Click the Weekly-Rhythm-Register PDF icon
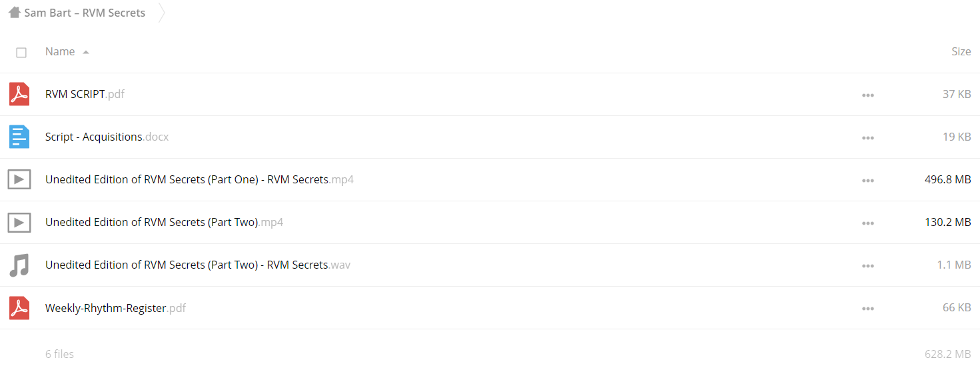Viewport: 980px width, 378px height. (19, 307)
